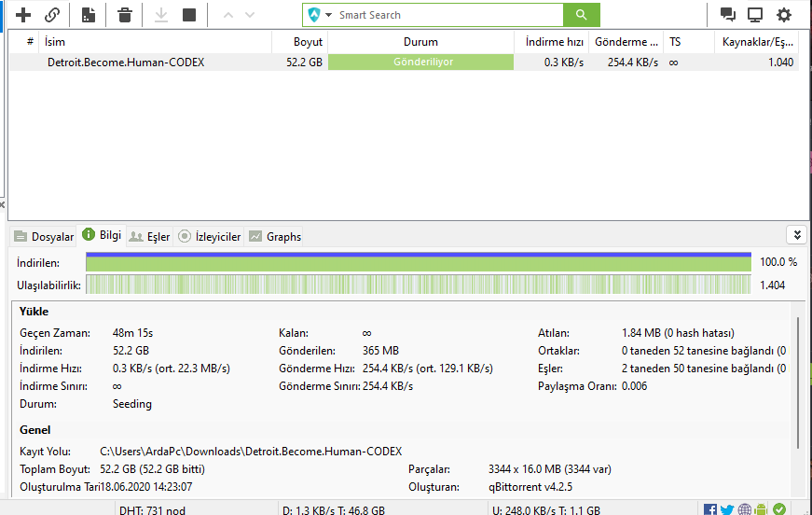Add torrent from URL link icon
812x515 pixels.
(x=52, y=15)
